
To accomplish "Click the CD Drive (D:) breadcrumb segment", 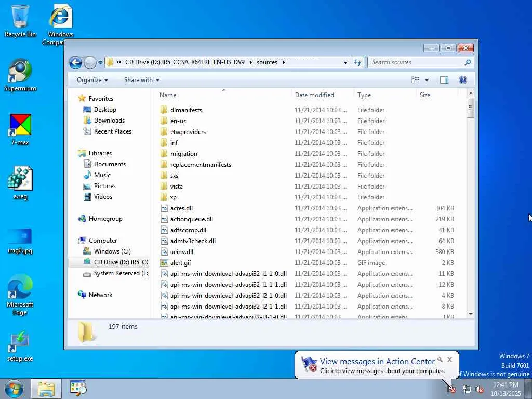I will pyautogui.click(x=184, y=62).
